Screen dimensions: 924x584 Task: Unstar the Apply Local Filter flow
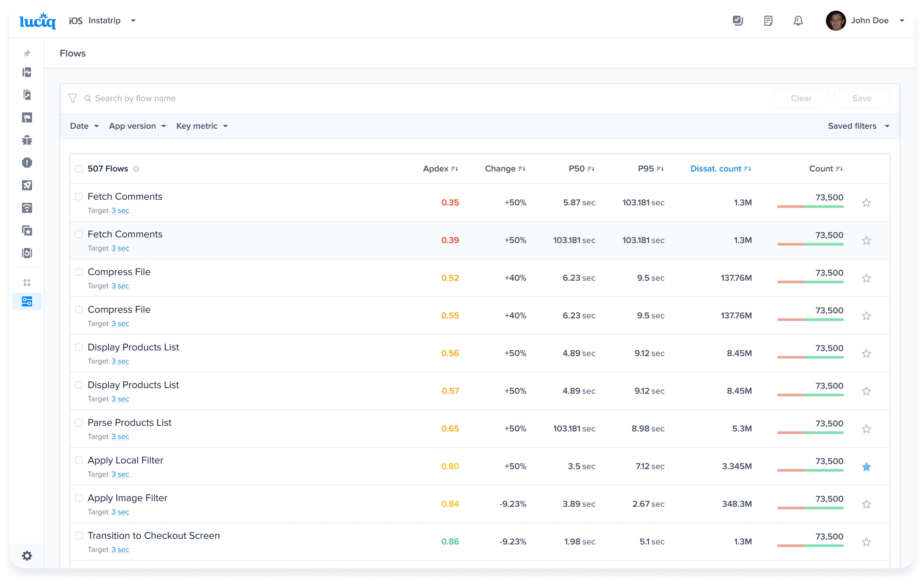click(866, 467)
